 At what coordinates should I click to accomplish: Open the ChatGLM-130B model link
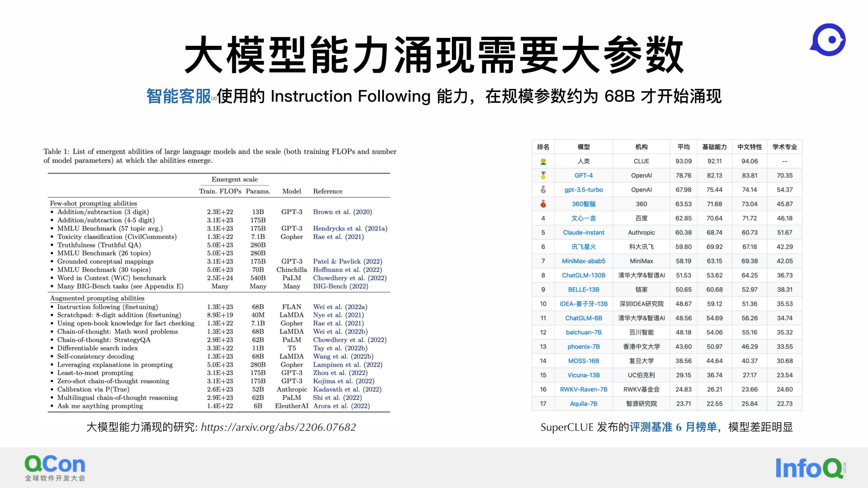pyautogui.click(x=584, y=275)
